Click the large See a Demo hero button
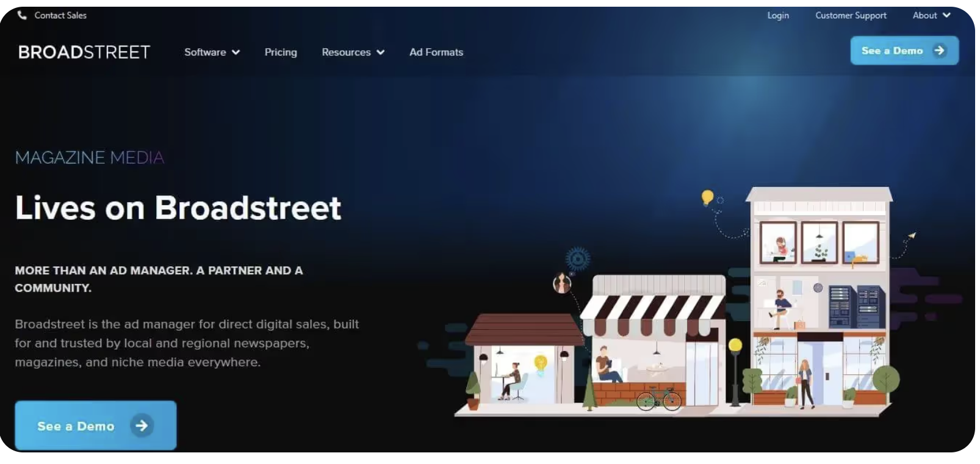 (x=96, y=426)
